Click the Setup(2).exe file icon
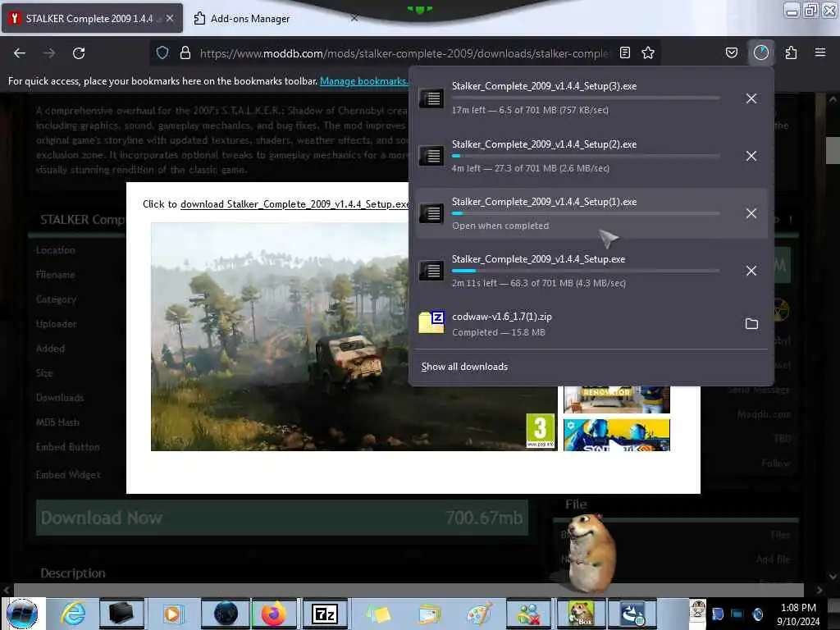This screenshot has height=630, width=840. [x=431, y=156]
